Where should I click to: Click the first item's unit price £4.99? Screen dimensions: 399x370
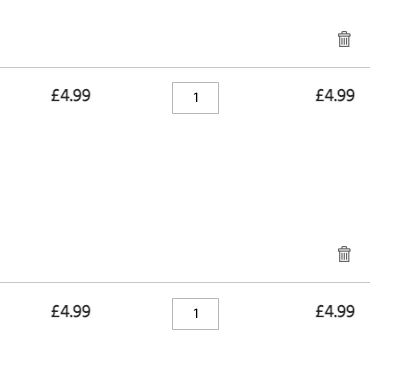(x=71, y=96)
